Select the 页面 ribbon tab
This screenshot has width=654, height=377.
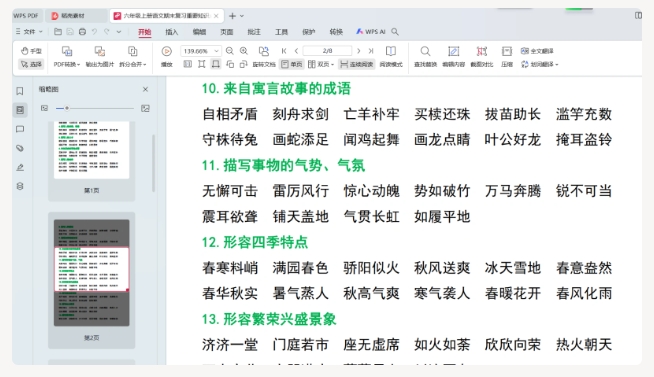pos(226,32)
